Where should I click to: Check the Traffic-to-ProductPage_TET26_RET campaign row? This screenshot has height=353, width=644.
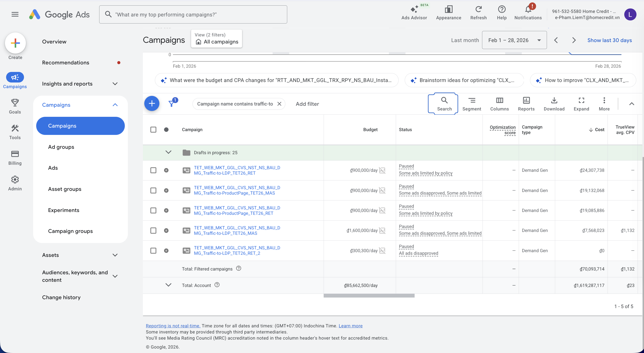(x=153, y=211)
